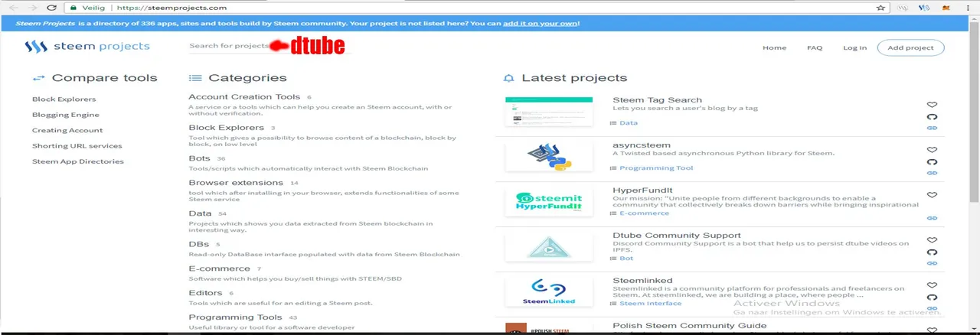Favorite the HyperFundIt project

932,195
